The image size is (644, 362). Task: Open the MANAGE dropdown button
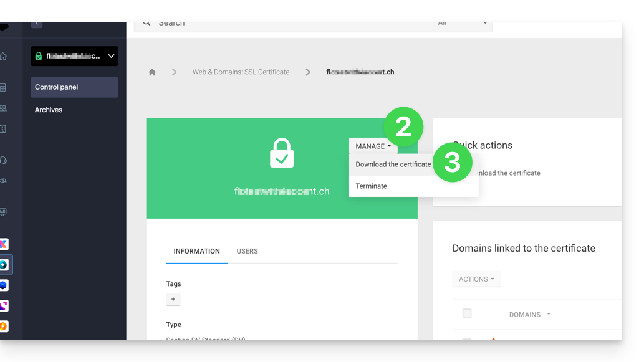pos(373,146)
